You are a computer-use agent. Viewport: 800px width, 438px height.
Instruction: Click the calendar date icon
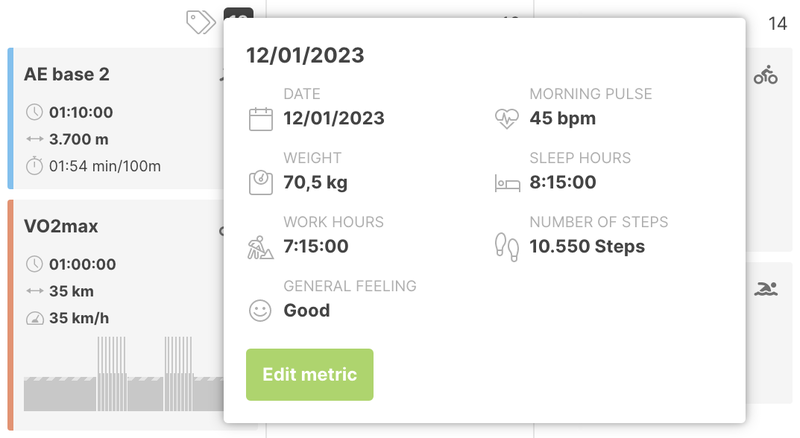pos(260,119)
